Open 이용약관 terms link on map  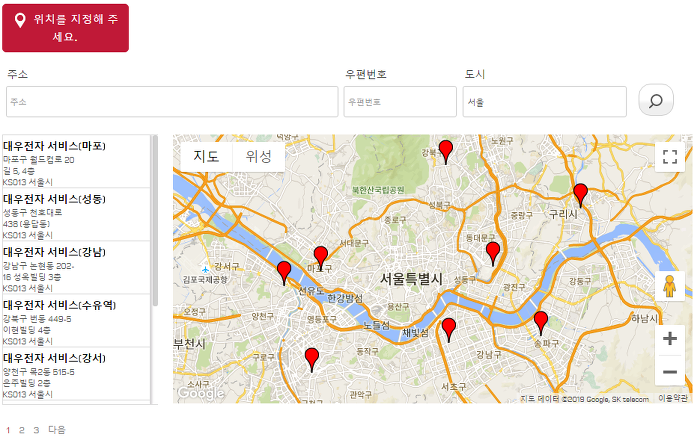pos(673,398)
